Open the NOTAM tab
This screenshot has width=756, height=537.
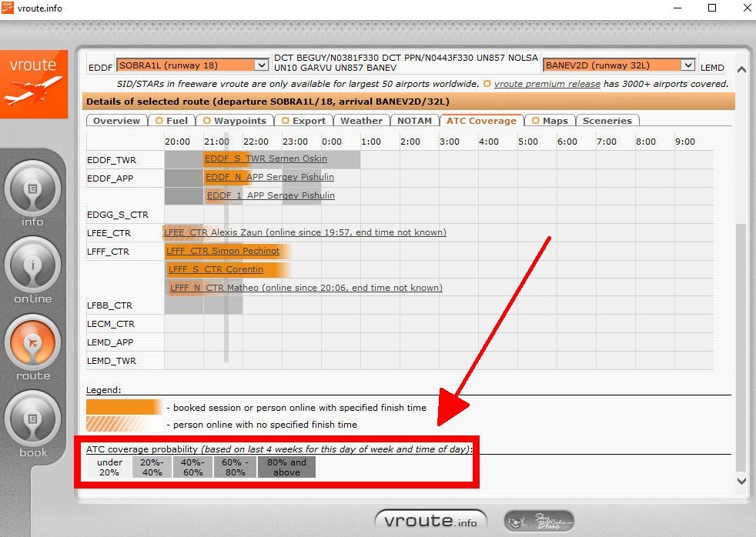[414, 121]
